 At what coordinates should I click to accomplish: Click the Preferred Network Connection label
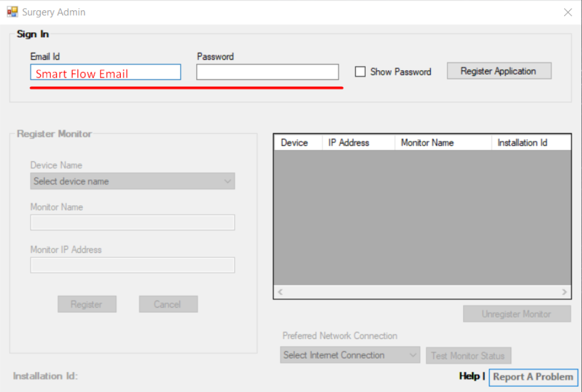(340, 336)
